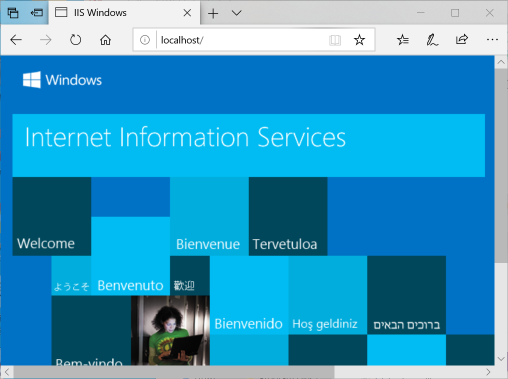508x379 pixels.
Task: Click the Hoş geldiniz tile
Action: click(x=328, y=295)
